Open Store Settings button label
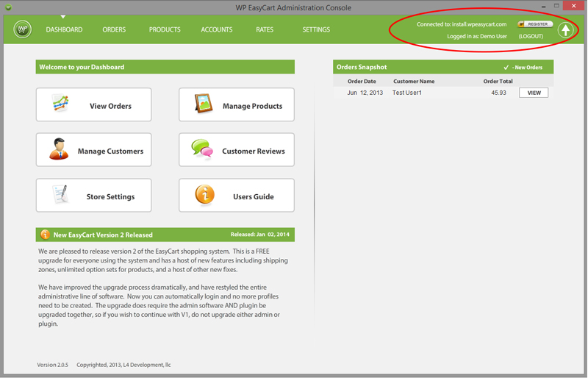The width and height of the screenshot is (588, 378). pos(111,196)
